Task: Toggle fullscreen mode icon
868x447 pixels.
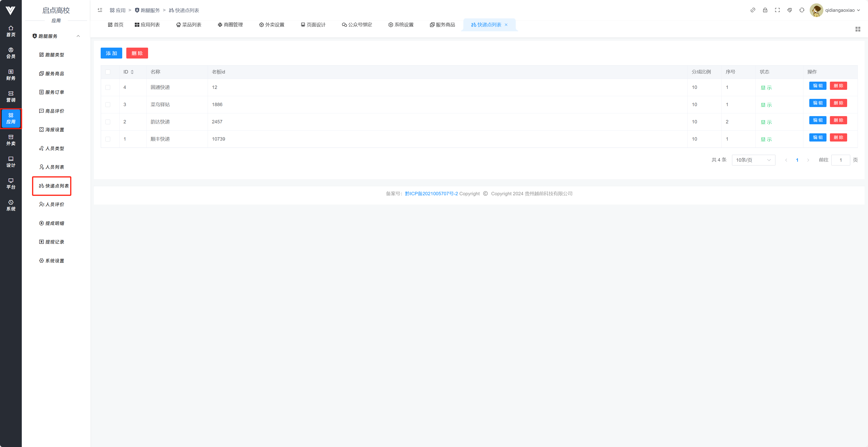Action: (x=777, y=10)
